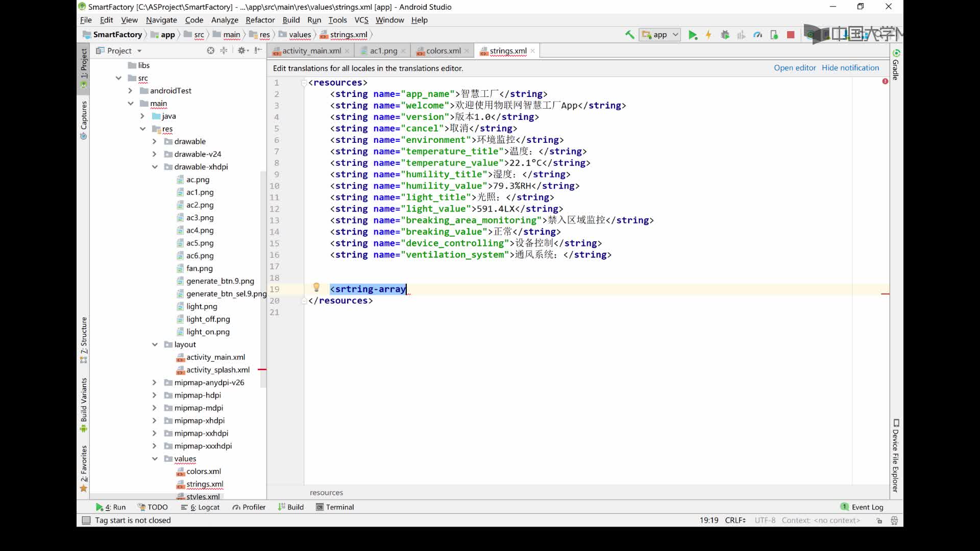Click the fold marker beside resources tag on line 1

[x=304, y=83]
